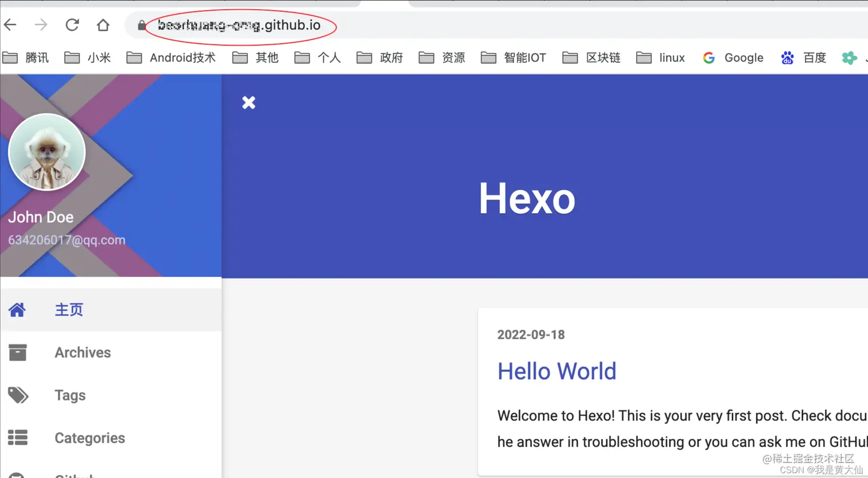Viewport: 868px width, 478px height.
Task: Open the Google bookmark
Action: tap(733, 57)
